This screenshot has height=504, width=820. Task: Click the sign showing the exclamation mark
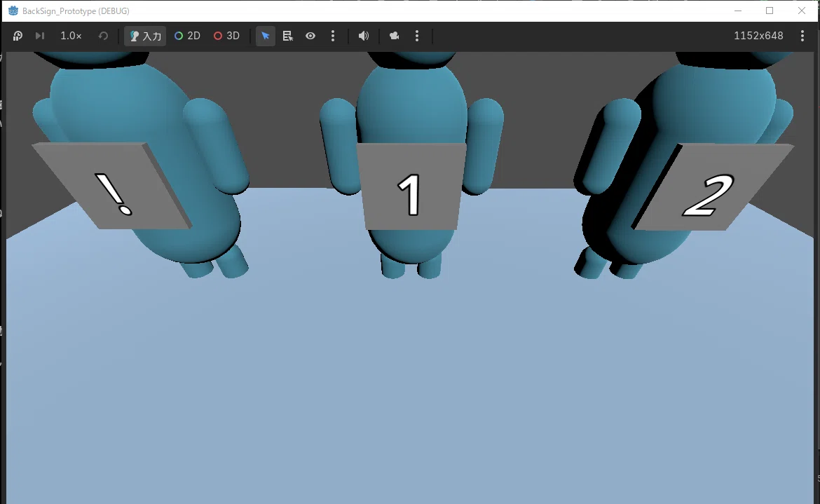click(112, 186)
